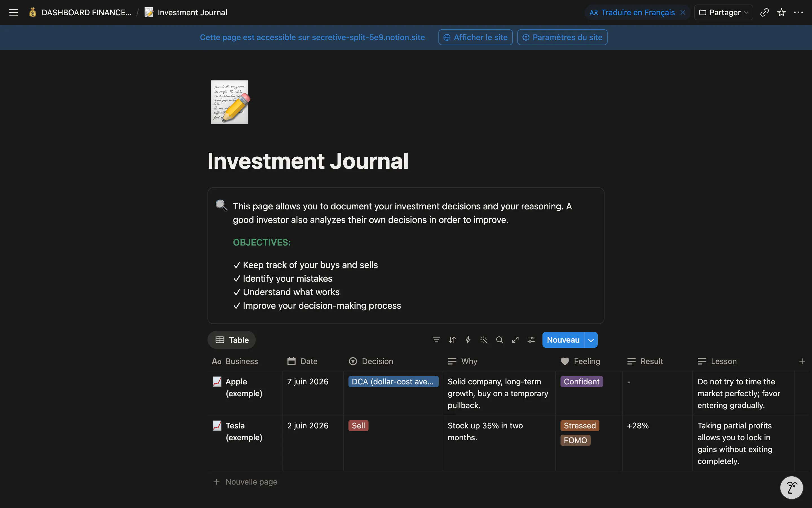Open the three-dot more menu

coord(798,12)
